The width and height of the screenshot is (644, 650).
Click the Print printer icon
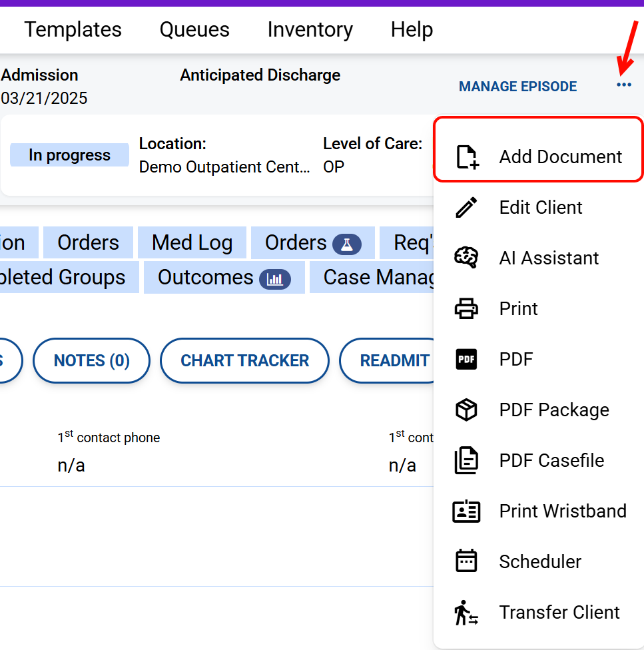(x=466, y=309)
